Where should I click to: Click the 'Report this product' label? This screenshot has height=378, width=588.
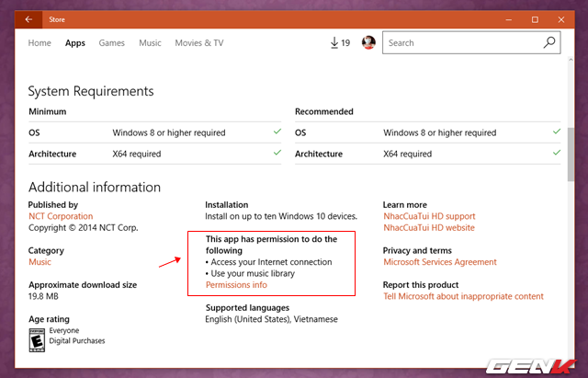pyautogui.click(x=421, y=285)
